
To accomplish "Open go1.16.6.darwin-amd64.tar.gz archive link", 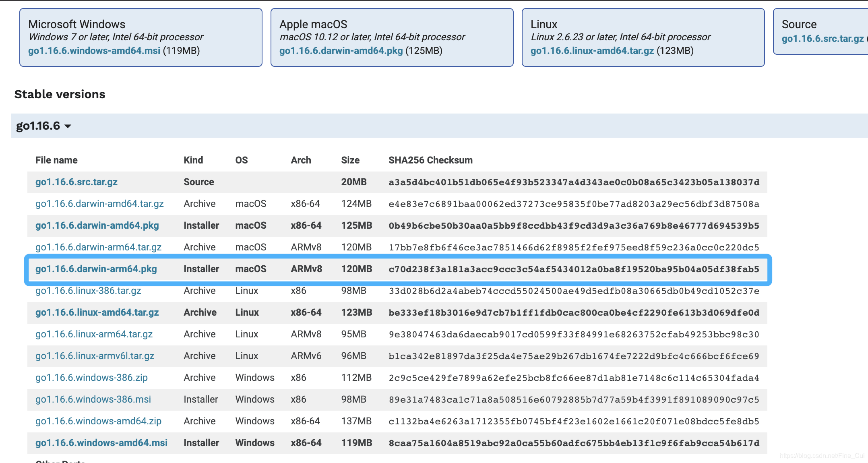I will pos(99,204).
